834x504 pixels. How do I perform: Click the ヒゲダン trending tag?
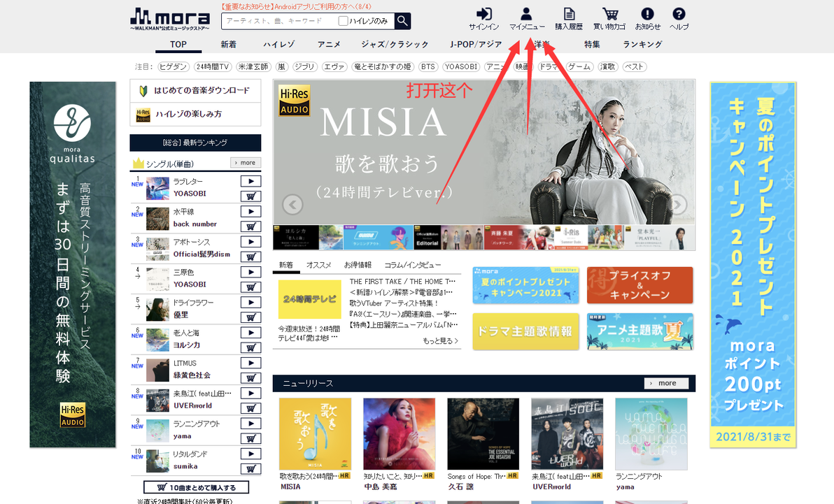(x=174, y=66)
